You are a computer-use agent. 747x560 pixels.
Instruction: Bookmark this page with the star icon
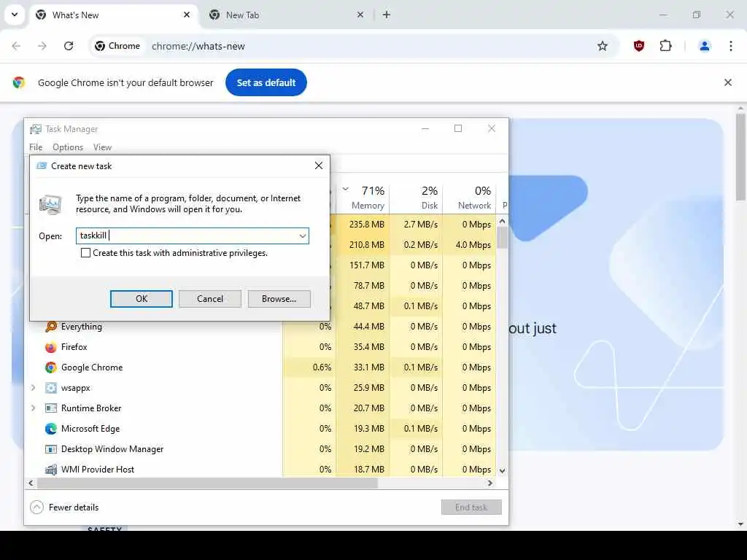pyautogui.click(x=603, y=46)
